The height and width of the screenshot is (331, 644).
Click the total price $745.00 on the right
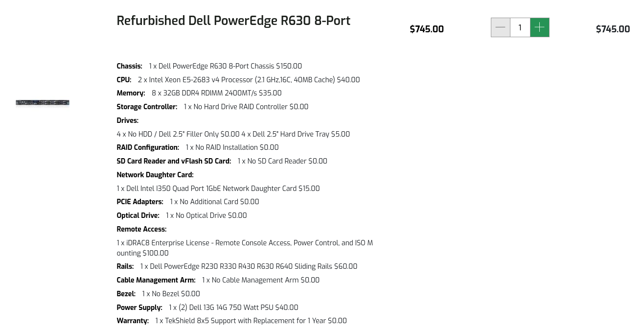click(x=613, y=29)
